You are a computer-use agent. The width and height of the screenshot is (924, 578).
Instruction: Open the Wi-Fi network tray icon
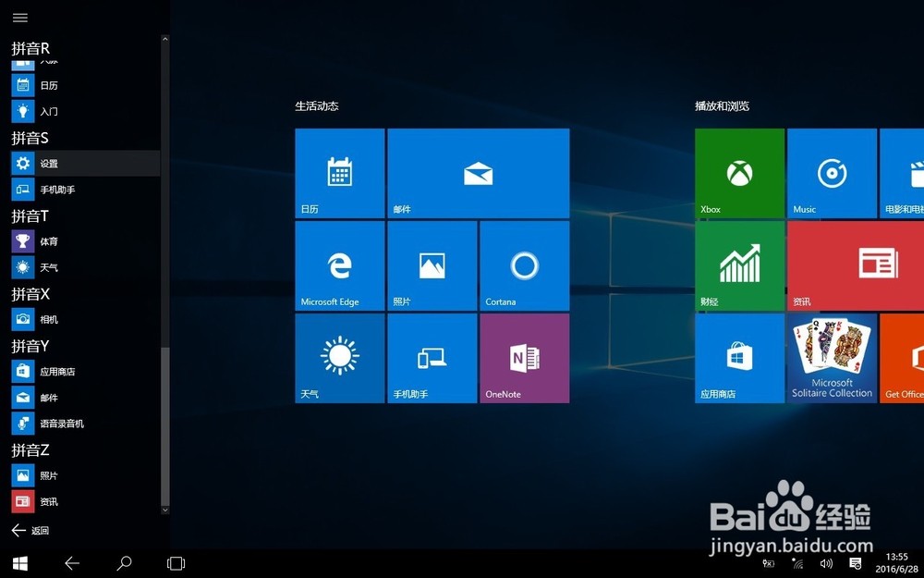[x=797, y=564]
